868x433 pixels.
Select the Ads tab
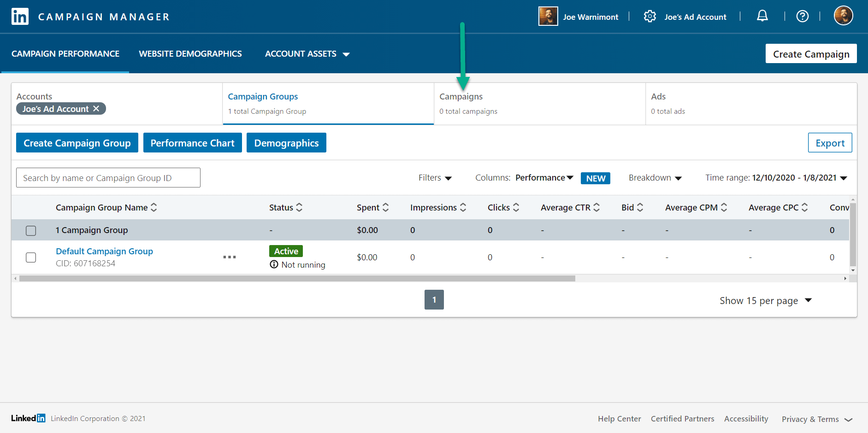click(x=751, y=104)
